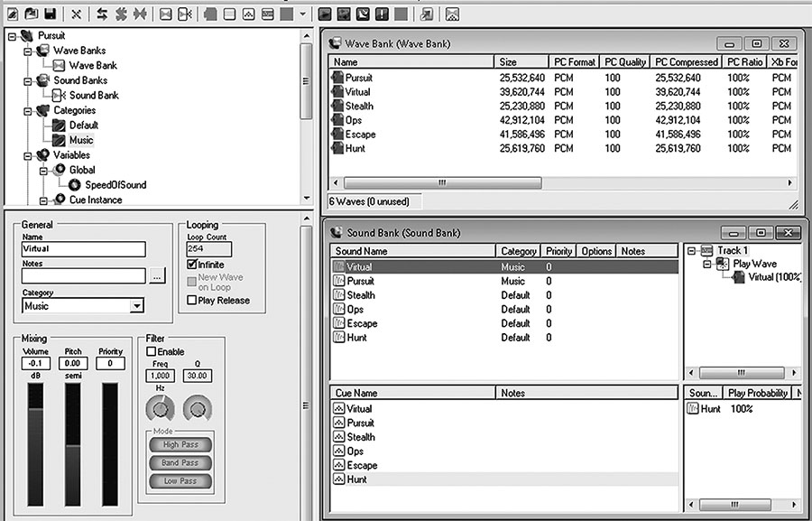
Task: Select the Virtual cue icon in cue list
Action: (339, 409)
